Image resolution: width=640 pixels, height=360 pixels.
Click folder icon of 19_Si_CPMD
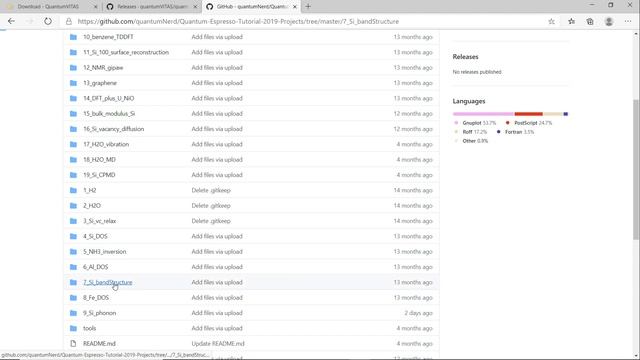coord(73,175)
